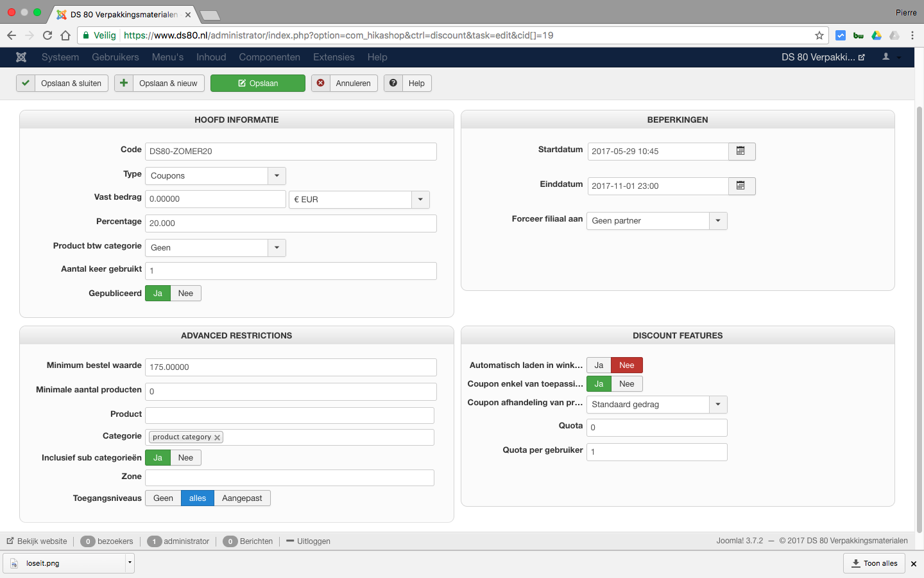Expand Coupon afhandeling Standaard gedrag dropdown
Viewport: 924px width, 578px height.
pos(657,405)
